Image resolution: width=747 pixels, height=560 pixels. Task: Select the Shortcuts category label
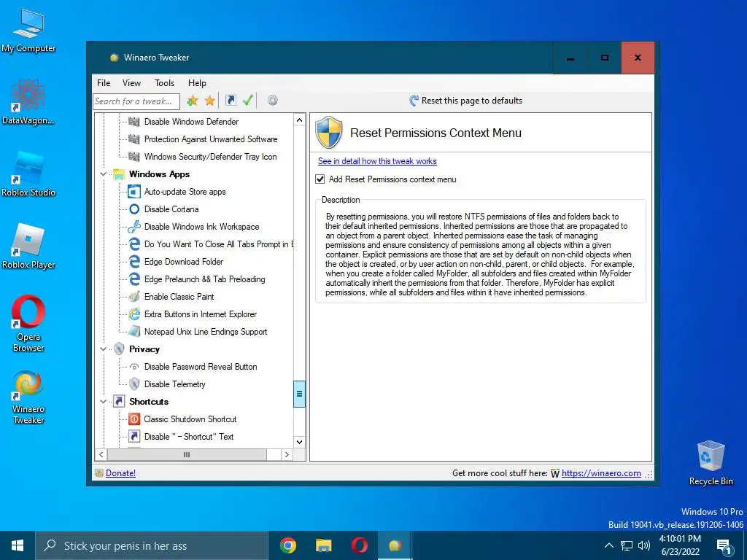coord(149,402)
